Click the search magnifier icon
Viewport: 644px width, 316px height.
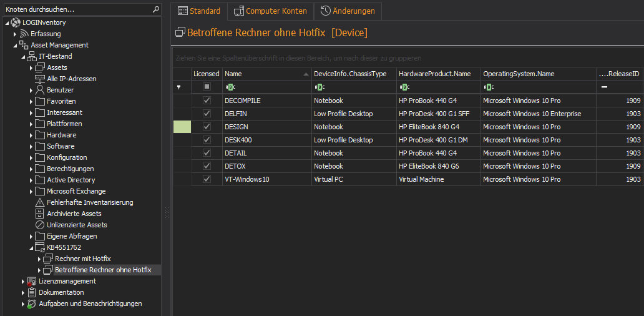coord(155,9)
